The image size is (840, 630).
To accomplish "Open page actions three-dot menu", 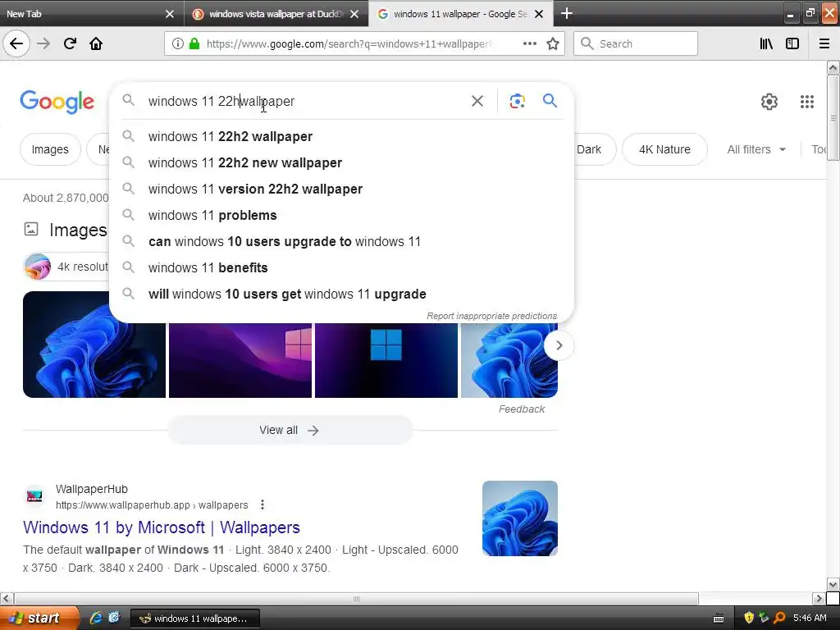I will pyautogui.click(x=529, y=43).
